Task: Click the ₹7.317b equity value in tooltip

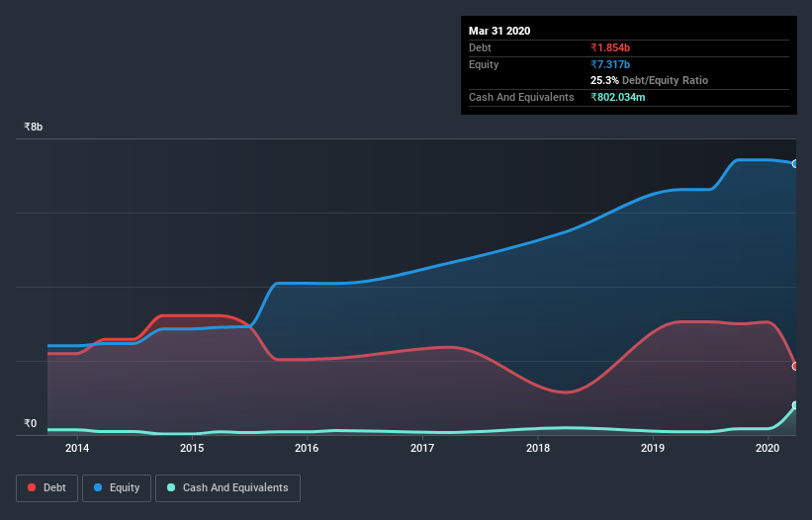Action: (x=610, y=64)
